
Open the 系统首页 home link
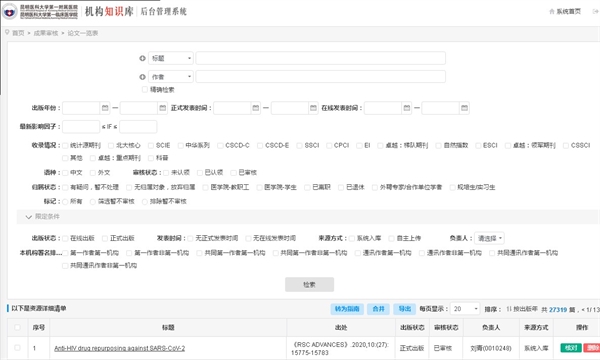565,11
